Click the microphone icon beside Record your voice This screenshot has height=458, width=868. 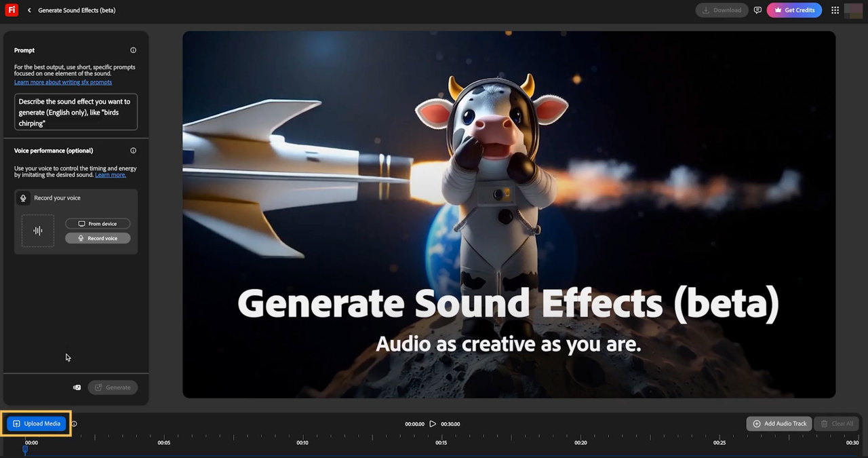[x=23, y=198]
